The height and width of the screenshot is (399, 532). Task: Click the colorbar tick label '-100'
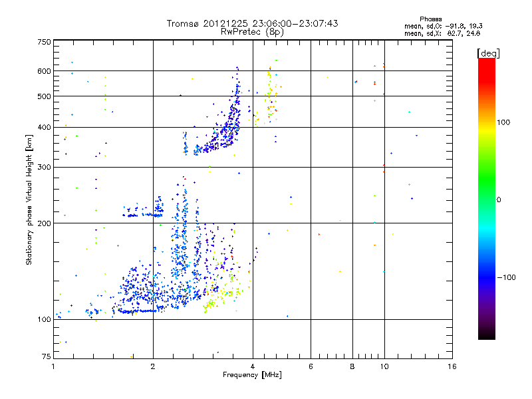[507, 277]
